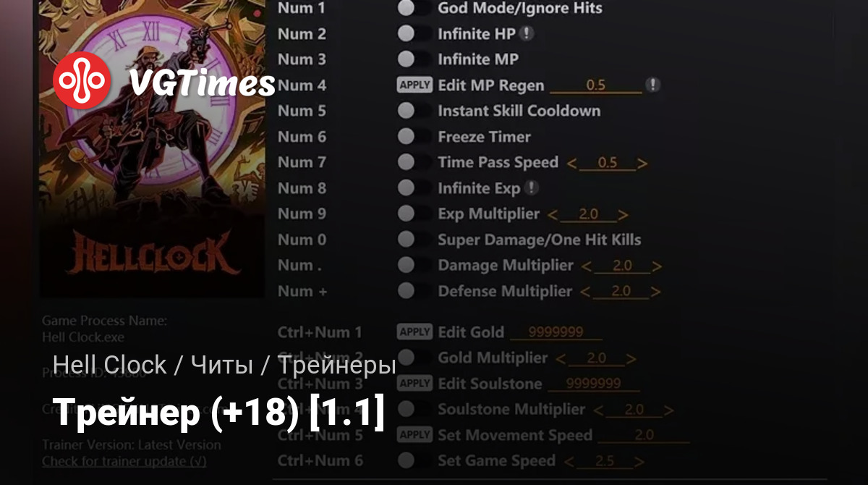
Task: Apply the Edit MP Regen value
Action: pos(414,85)
